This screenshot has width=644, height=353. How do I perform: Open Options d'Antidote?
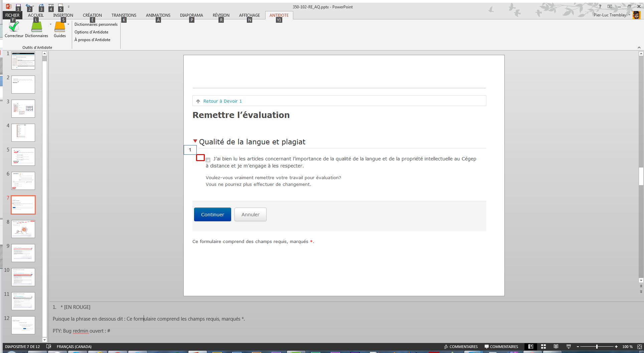pos(91,32)
